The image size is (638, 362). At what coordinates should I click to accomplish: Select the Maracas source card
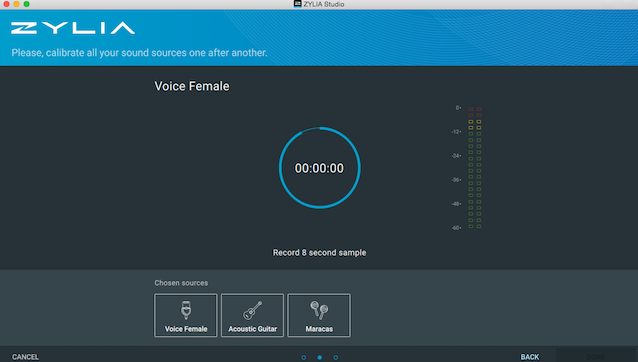tap(319, 315)
